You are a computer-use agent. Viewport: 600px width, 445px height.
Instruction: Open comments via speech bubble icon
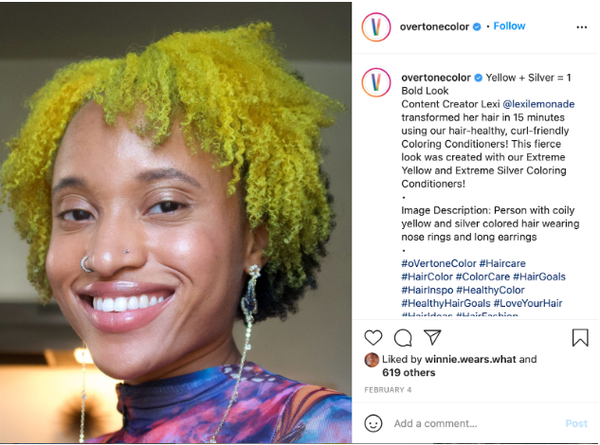tap(403, 338)
